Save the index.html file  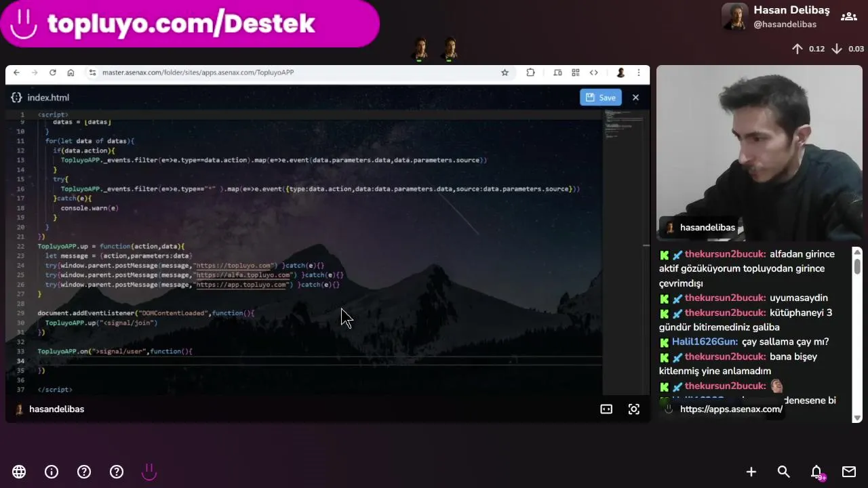600,98
